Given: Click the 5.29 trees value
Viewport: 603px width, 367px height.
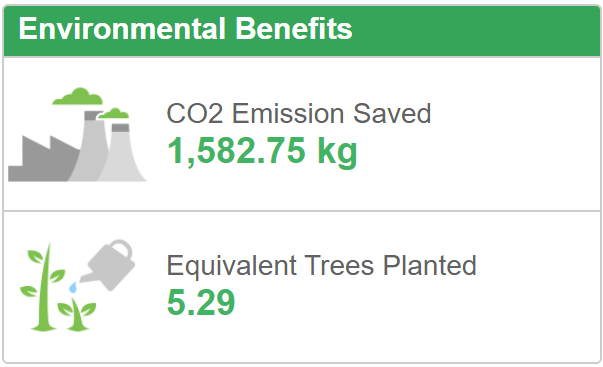Looking at the screenshot, I should point(201,302).
